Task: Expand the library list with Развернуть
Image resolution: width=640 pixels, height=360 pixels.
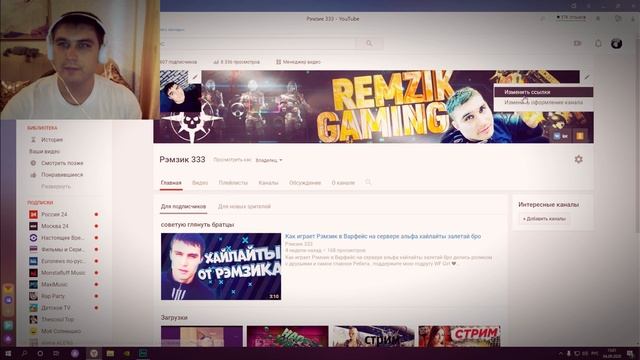Action: click(56, 187)
